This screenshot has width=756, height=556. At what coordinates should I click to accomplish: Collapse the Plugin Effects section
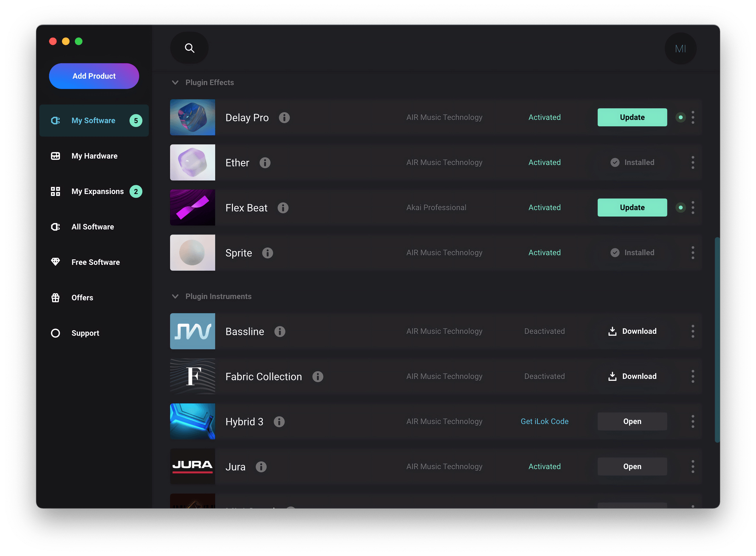175,82
